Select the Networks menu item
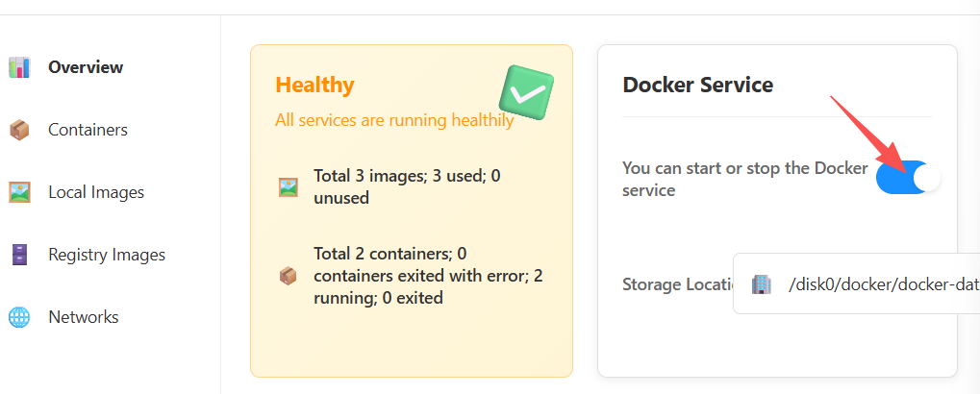This screenshot has width=980, height=394. (x=84, y=317)
